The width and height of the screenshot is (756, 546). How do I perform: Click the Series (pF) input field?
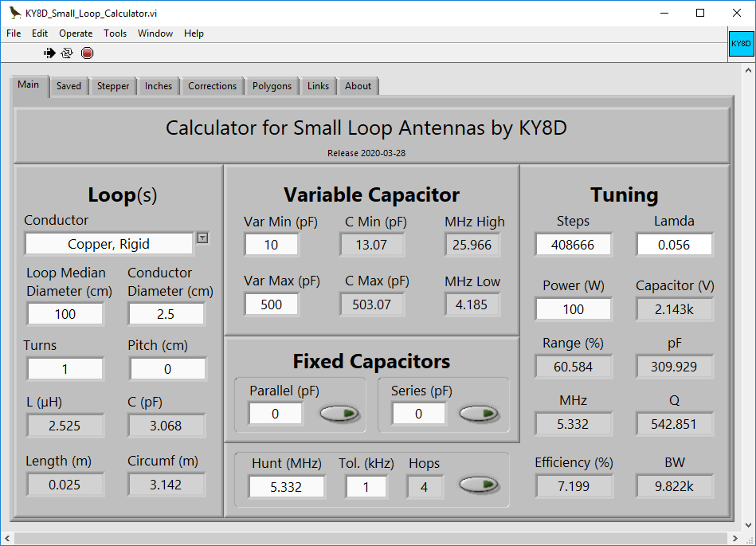[x=418, y=414]
